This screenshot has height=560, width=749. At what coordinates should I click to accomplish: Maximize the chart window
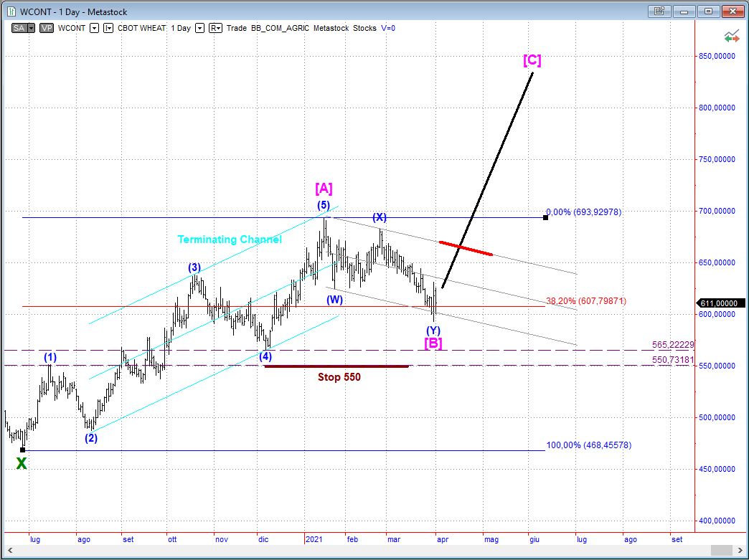click(x=709, y=11)
